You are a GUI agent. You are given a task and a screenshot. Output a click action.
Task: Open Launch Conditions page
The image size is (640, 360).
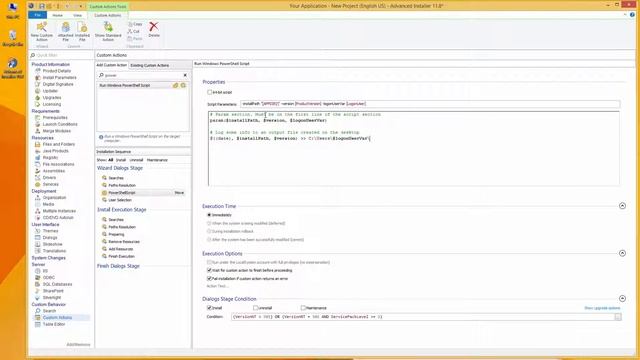pyautogui.click(x=60, y=124)
